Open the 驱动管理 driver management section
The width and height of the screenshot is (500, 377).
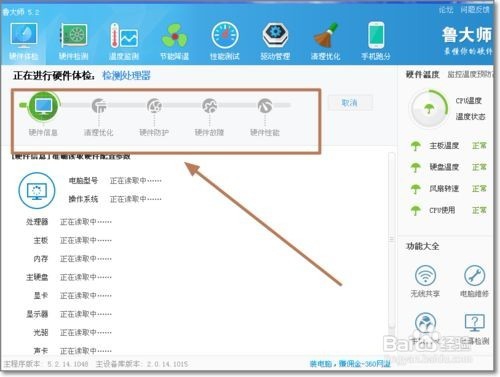point(275,41)
